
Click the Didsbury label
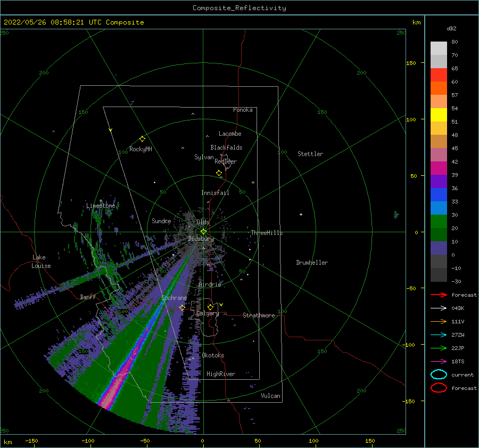[201, 239]
